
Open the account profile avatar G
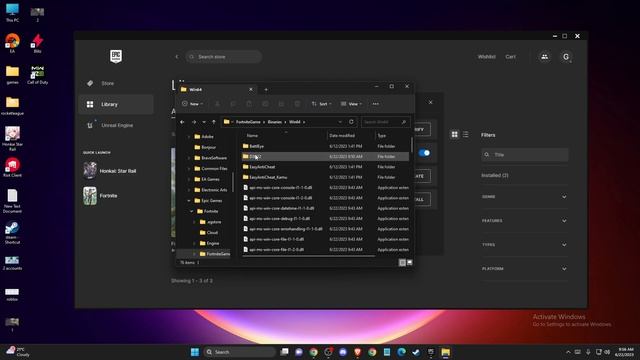coord(566,57)
